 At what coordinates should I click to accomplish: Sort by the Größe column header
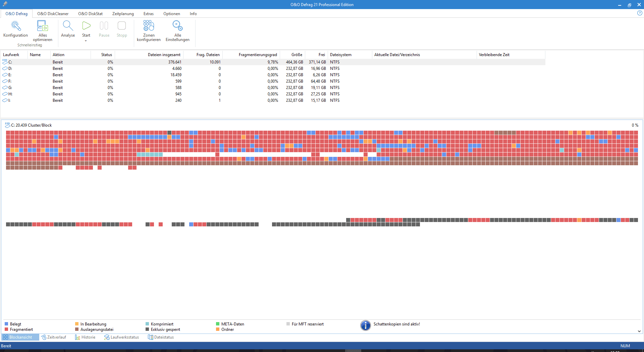pos(292,55)
